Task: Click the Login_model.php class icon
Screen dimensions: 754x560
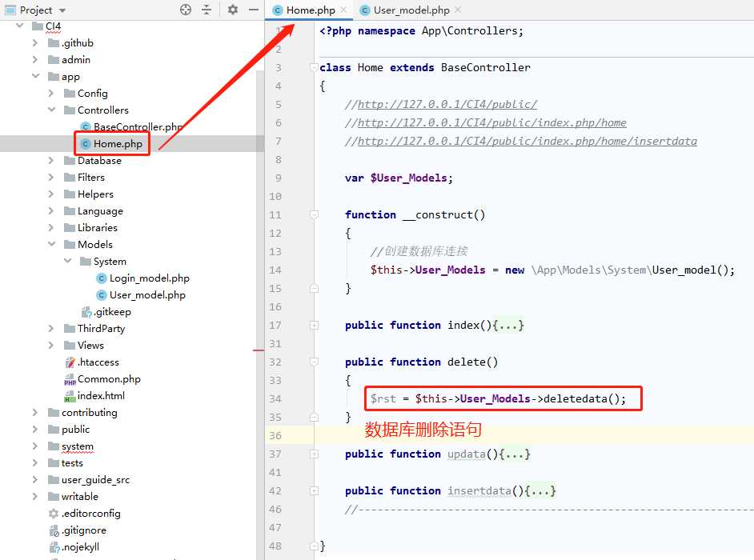Action: pos(102,278)
